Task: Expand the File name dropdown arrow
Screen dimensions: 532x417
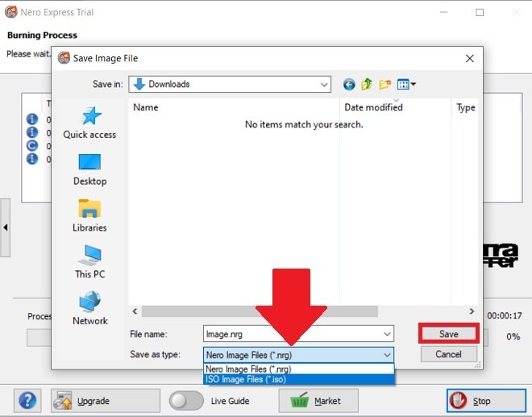Action: 387,334
